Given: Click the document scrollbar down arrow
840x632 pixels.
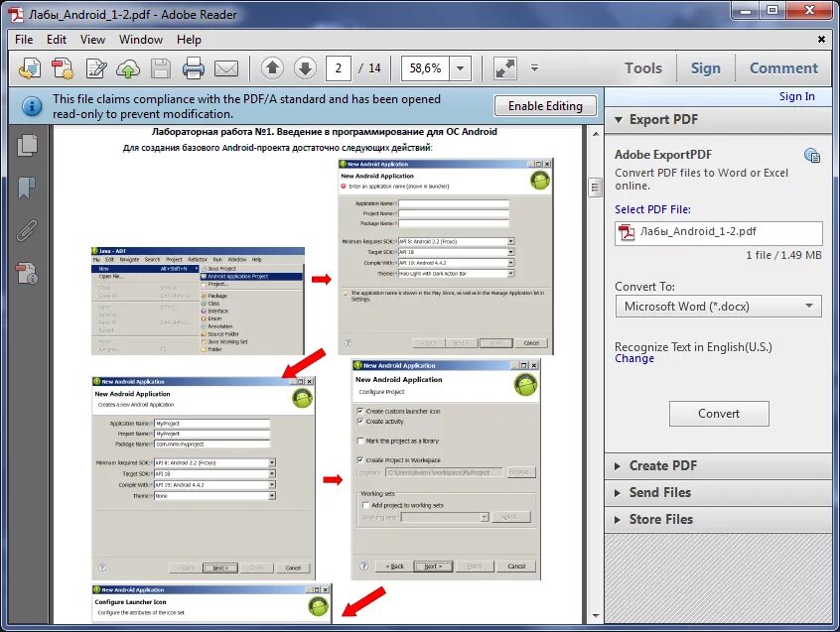Looking at the screenshot, I should pyautogui.click(x=595, y=616).
